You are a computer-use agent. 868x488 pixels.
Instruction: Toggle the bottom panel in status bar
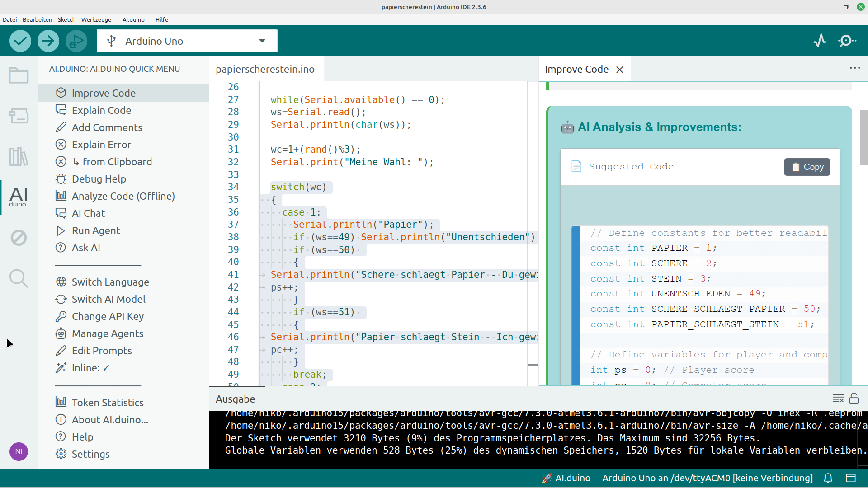(x=851, y=478)
